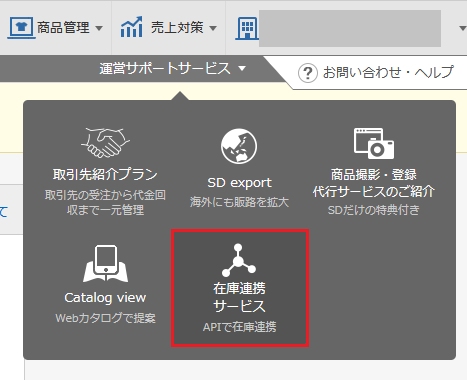Click the bar chart icon for 売上対策
The width and height of the screenshot is (467, 380).
(x=131, y=27)
